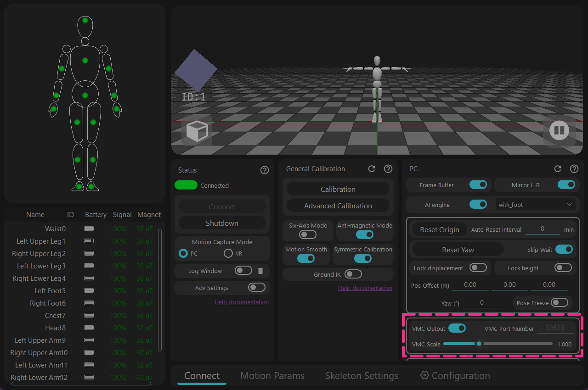Refresh the General Calibration panel
Viewport: 588px width, 390px height.
pyautogui.click(x=372, y=169)
